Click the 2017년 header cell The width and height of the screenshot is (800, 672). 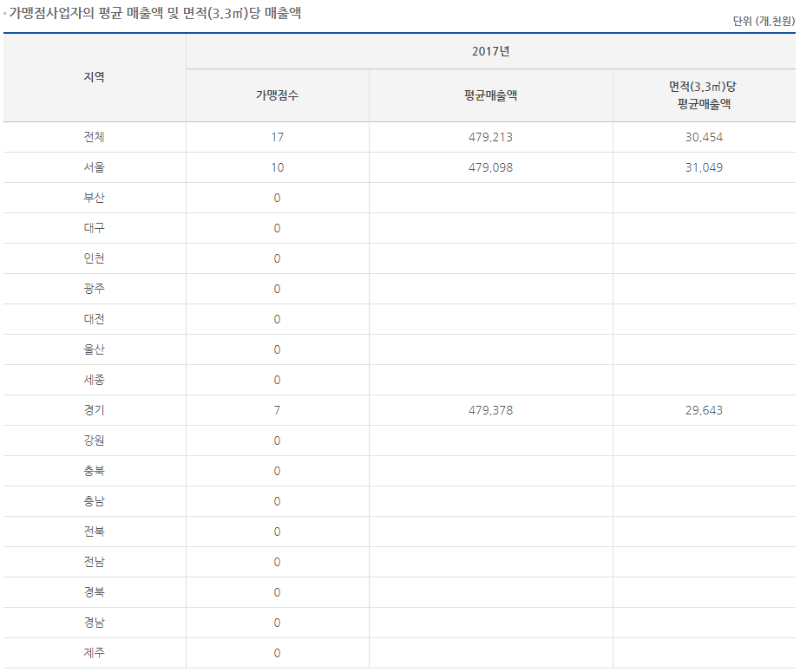(x=490, y=51)
